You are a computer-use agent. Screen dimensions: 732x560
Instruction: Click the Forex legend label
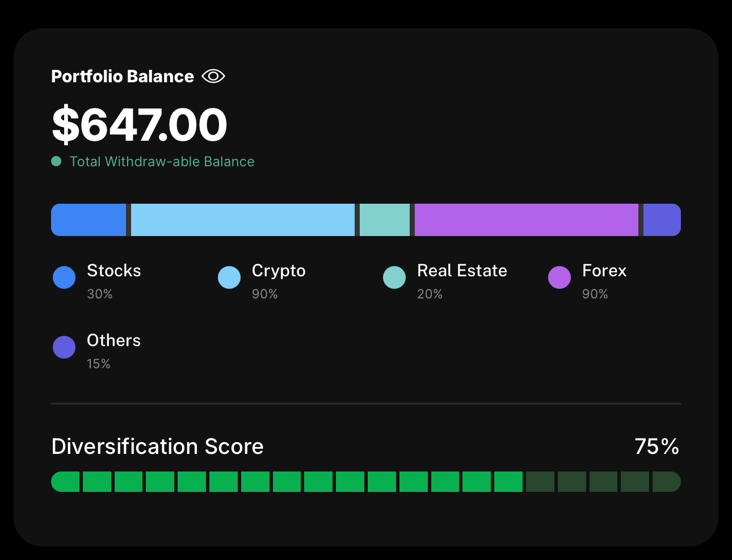[604, 271]
